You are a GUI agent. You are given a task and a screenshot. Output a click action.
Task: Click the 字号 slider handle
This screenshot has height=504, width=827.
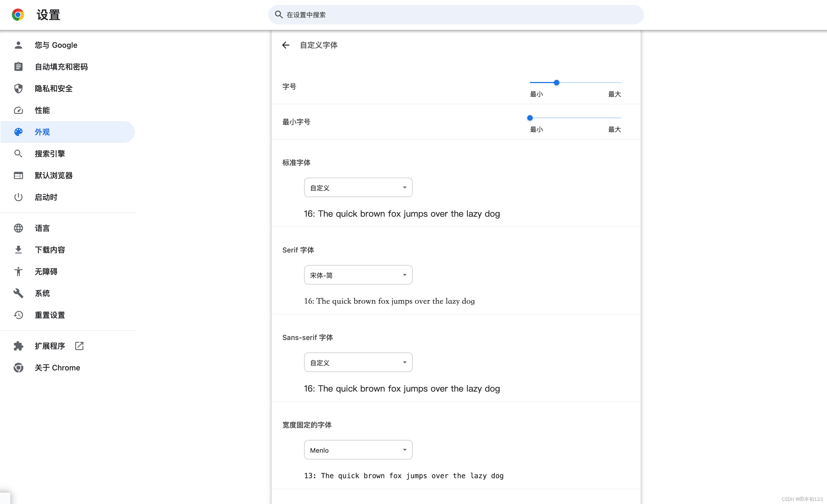tap(557, 83)
